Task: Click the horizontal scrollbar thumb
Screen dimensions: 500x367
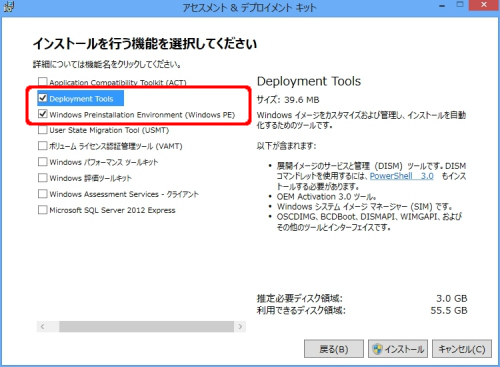Action: click(146, 327)
